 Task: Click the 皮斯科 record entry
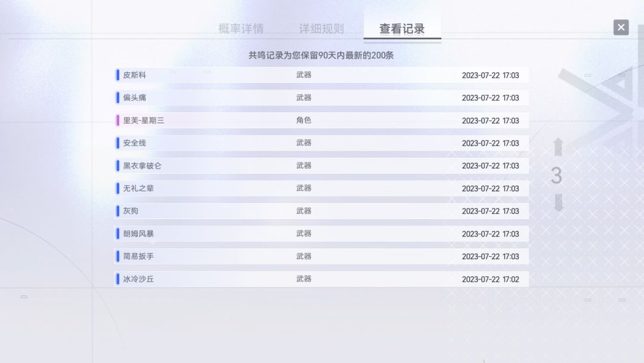[321, 75]
